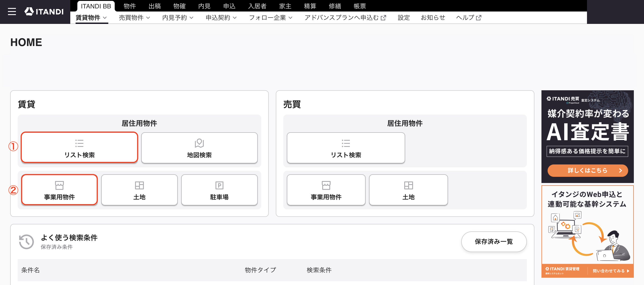Open お知らせ in the menu

(x=433, y=17)
